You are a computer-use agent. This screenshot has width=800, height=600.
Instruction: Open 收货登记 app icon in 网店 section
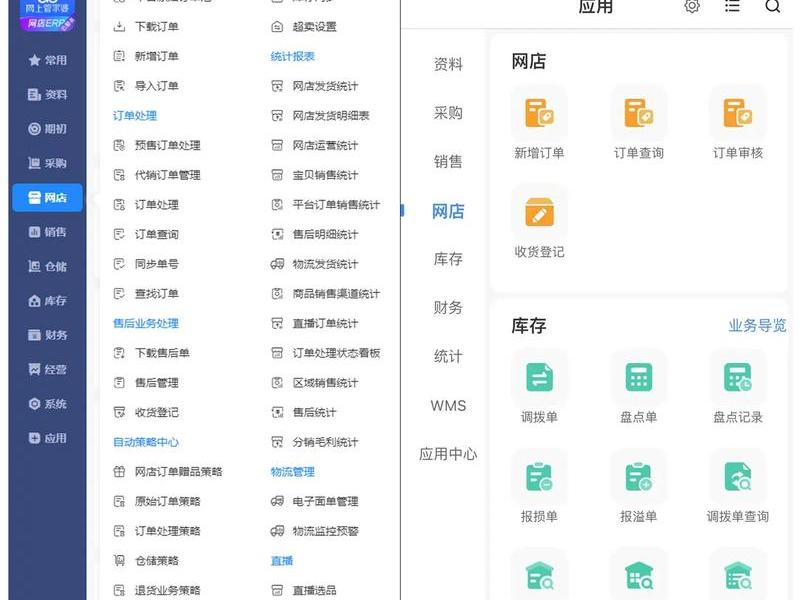point(539,212)
